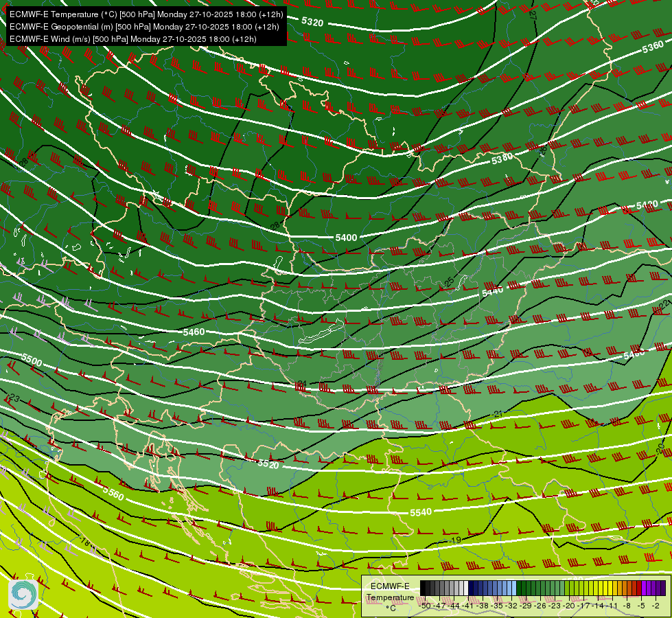Screen dimensions: 672x618
Task: Click the swirl logo icon in the corner
Action: (23, 595)
